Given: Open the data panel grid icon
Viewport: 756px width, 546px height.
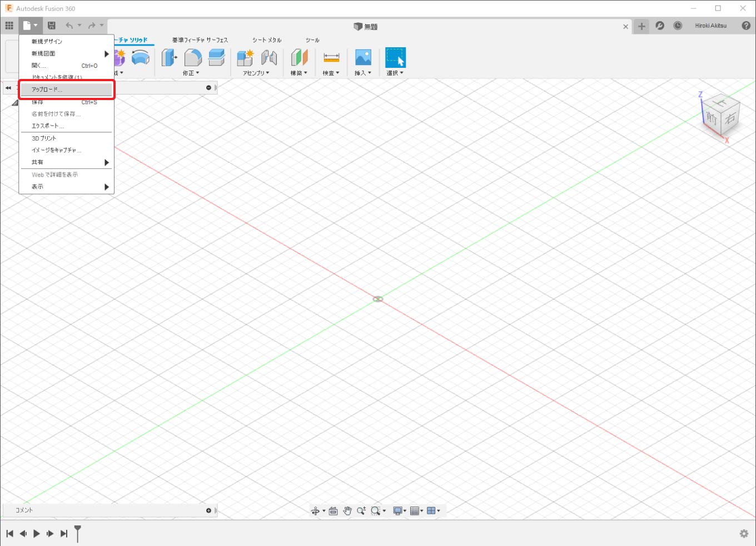Looking at the screenshot, I should tap(9, 26).
